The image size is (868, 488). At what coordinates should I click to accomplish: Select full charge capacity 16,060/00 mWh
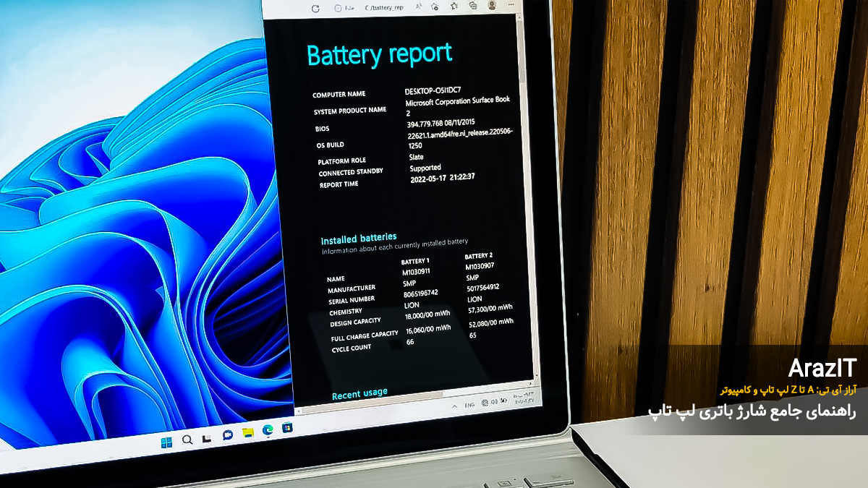[428, 329]
